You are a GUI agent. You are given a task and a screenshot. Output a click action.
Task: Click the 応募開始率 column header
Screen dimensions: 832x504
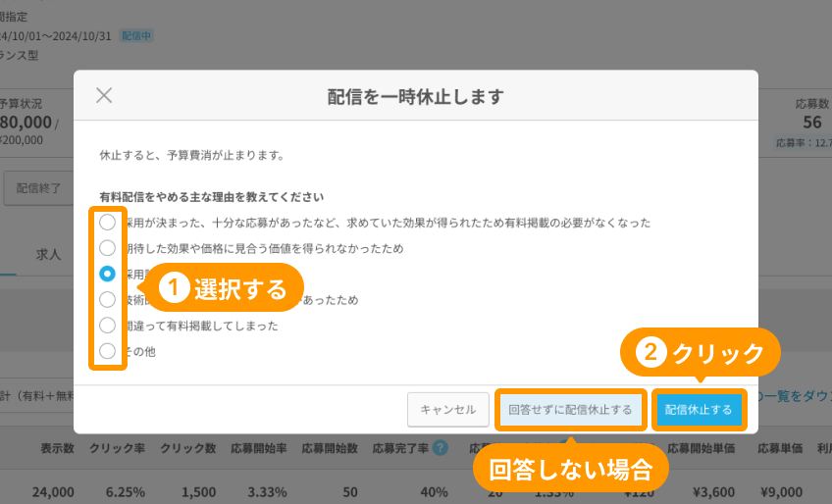[x=259, y=448]
